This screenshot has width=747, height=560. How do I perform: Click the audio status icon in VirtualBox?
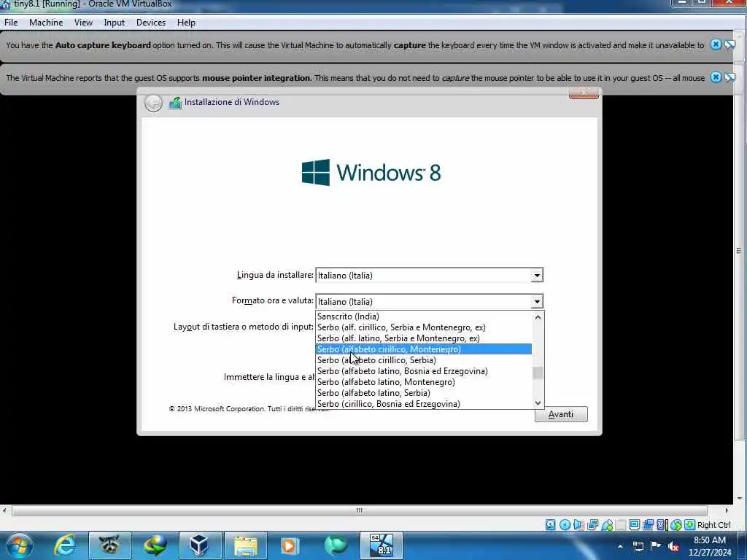(x=578, y=525)
